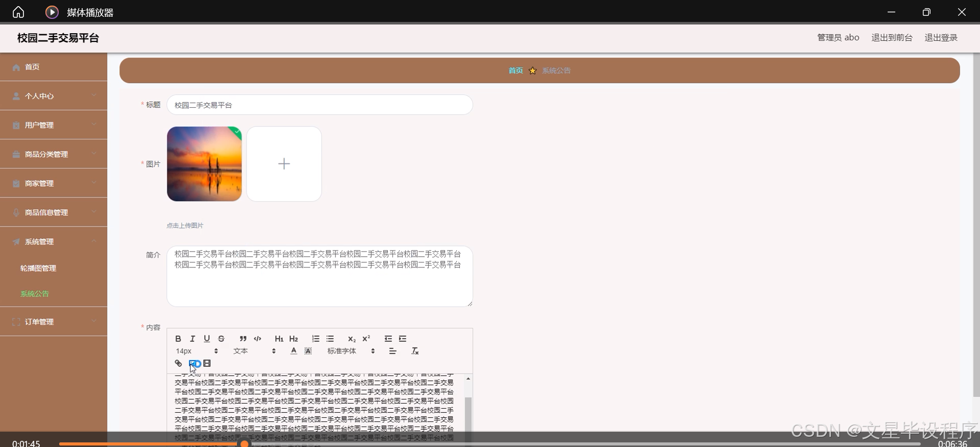Apply Heading 1 style
Screen dimensions: 980x447
point(279,339)
